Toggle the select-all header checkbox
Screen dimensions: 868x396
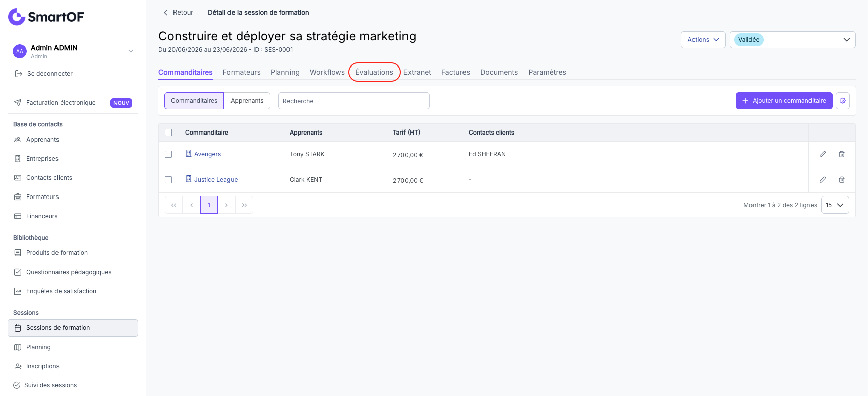pyautogui.click(x=168, y=133)
